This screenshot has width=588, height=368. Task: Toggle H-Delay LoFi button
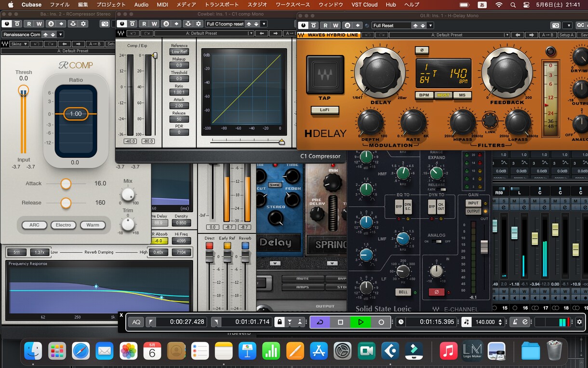pos(325,110)
